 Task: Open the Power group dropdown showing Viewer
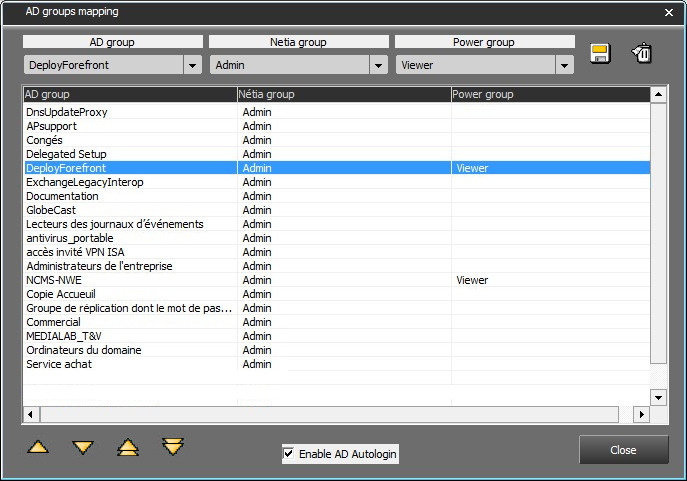coord(564,65)
